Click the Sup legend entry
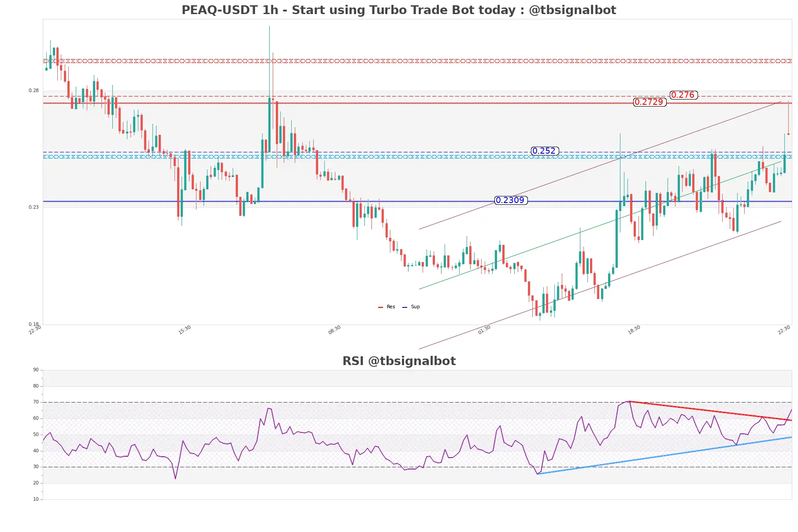 click(x=411, y=307)
